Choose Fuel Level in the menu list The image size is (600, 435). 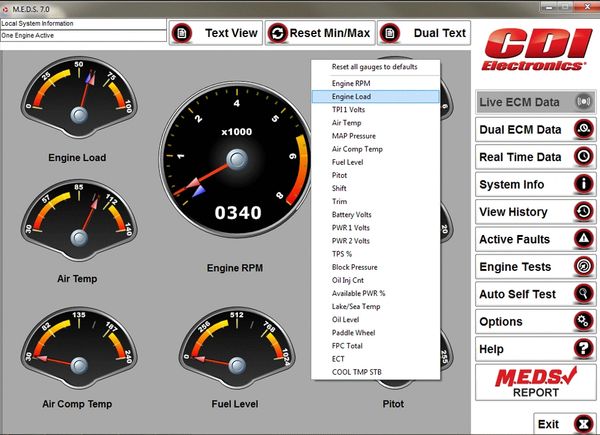tap(376, 162)
